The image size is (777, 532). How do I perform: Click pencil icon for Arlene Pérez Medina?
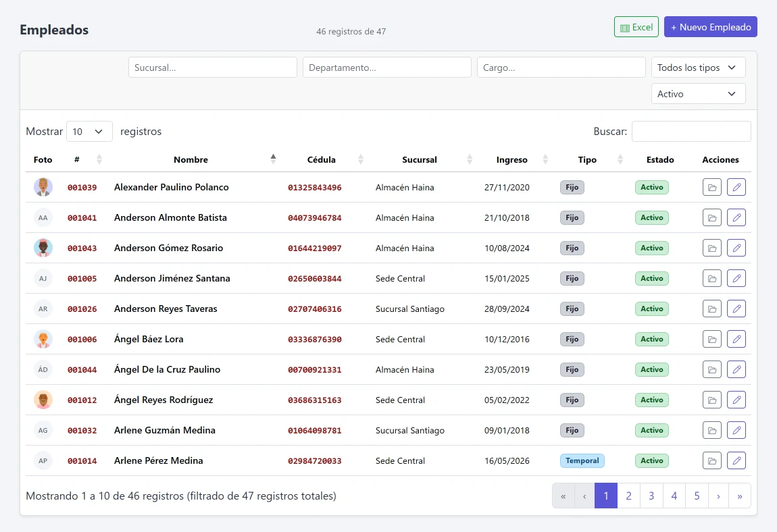click(736, 460)
